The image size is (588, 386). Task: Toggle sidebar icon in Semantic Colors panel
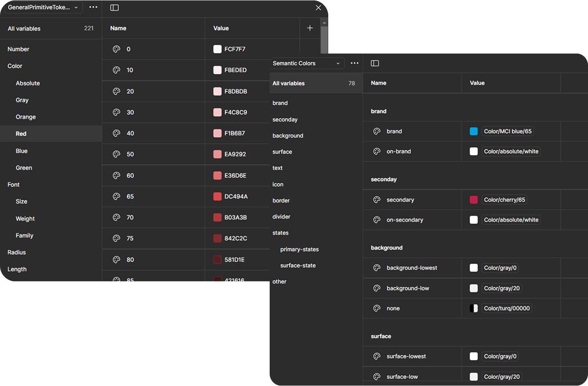(x=375, y=63)
